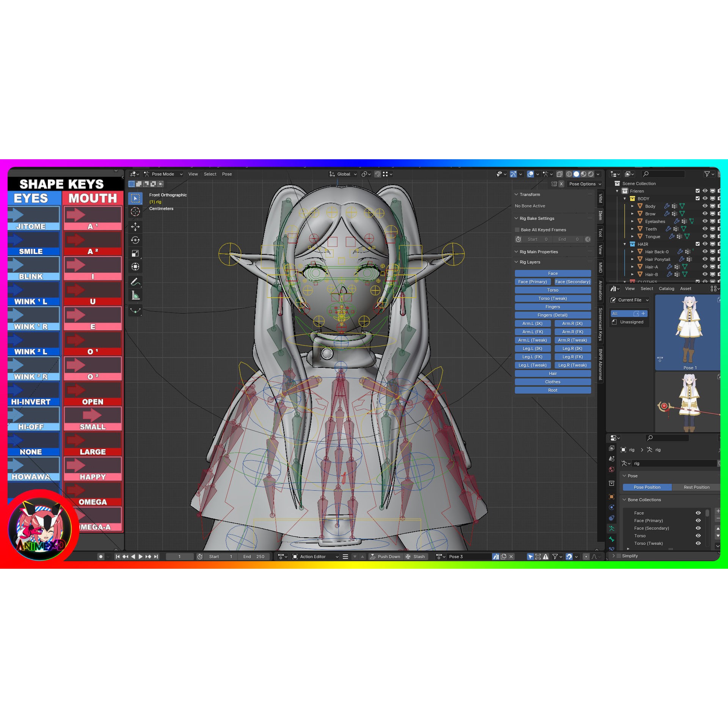Enable Bake All Keyed Frames checkbox
This screenshot has height=728, width=728.
517,230
